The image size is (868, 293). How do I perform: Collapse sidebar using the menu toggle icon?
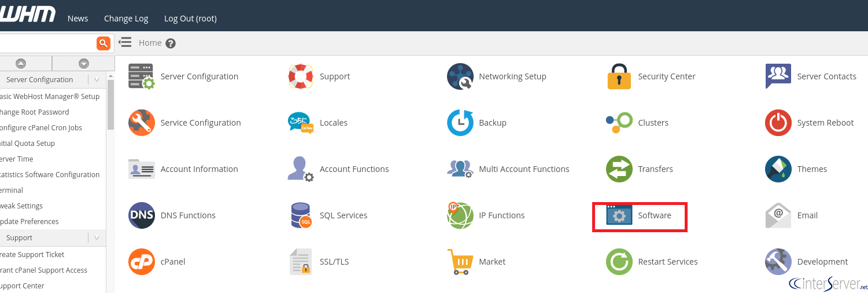(x=124, y=42)
